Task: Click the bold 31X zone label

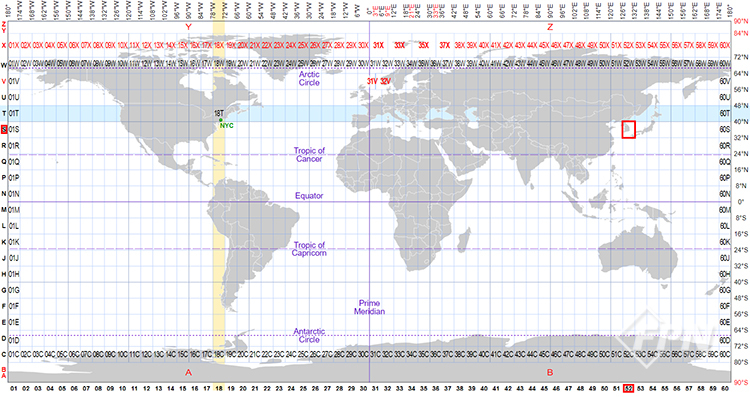Action: tap(378, 45)
